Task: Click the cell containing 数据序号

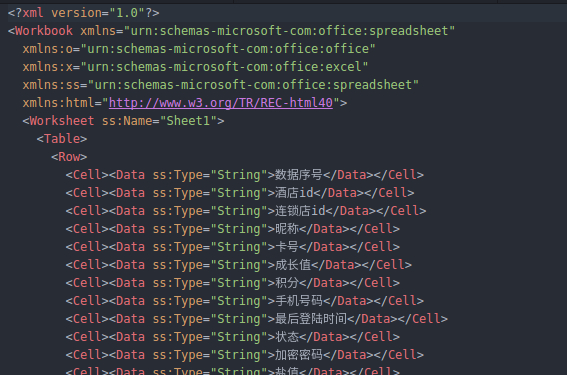Action: [244, 175]
